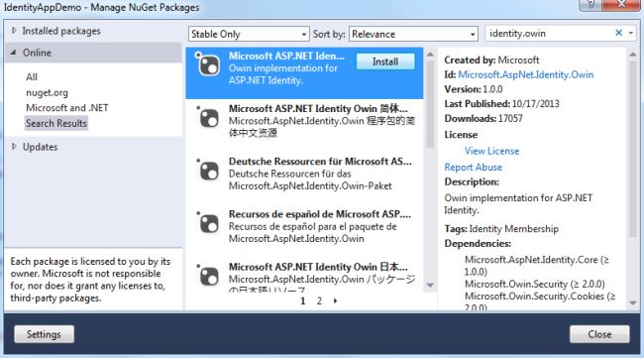Expand the Installed packages section
644x358 pixels.
pos(14,31)
